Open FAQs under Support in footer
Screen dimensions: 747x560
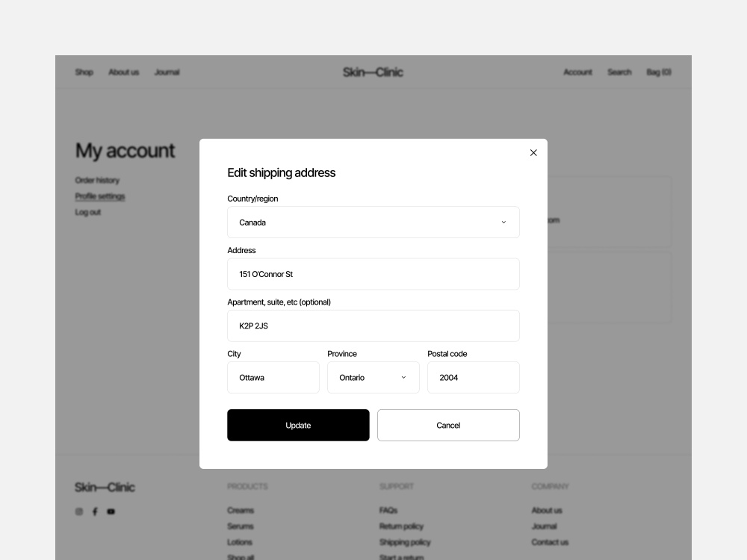(x=388, y=511)
